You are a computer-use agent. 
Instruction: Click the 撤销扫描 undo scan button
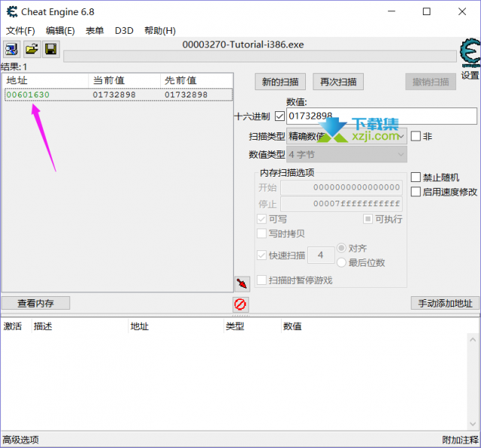tap(431, 82)
